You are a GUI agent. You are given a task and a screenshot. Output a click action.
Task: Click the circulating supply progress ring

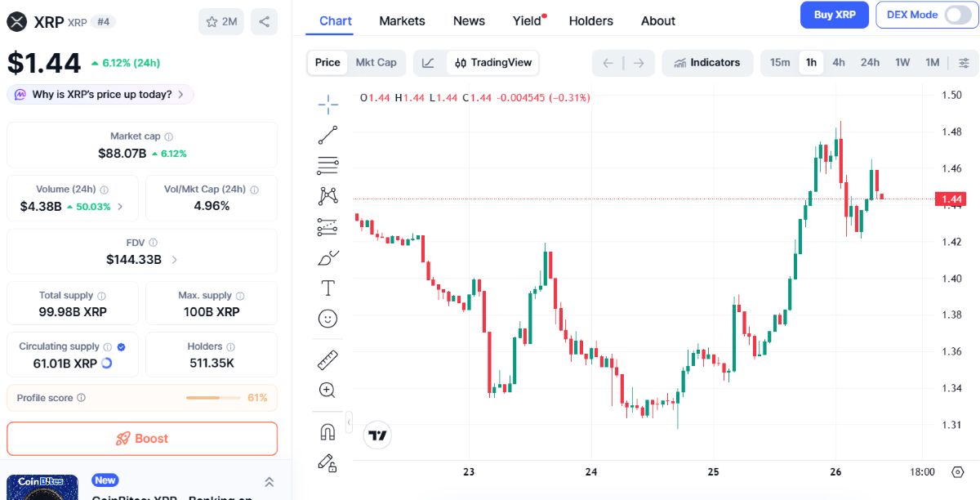[x=107, y=364]
